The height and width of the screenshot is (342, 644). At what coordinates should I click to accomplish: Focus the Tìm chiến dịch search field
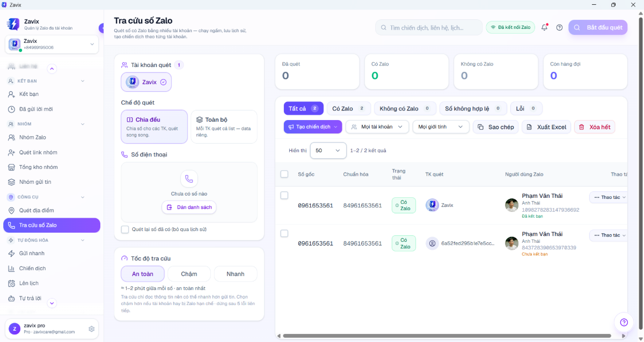[428, 27]
